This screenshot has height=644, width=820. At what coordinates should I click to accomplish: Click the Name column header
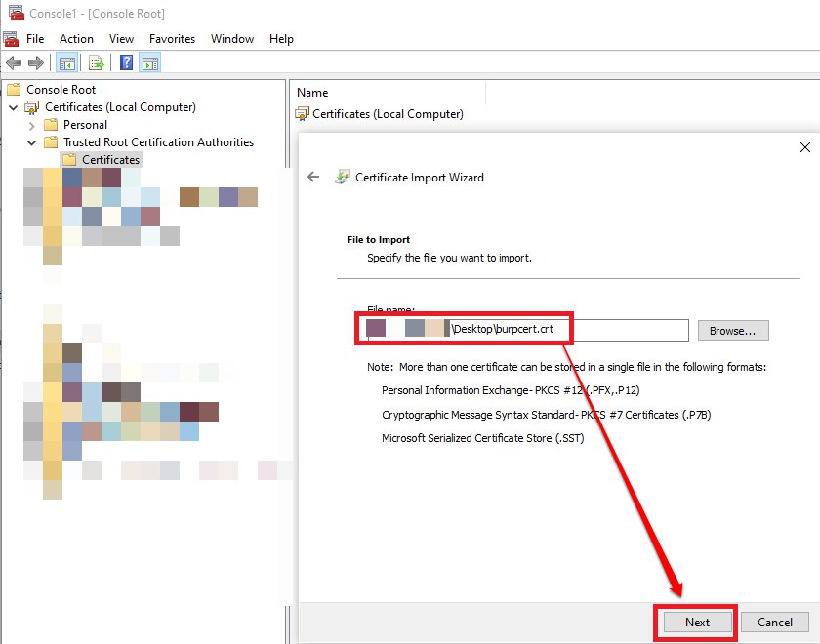[x=312, y=93]
